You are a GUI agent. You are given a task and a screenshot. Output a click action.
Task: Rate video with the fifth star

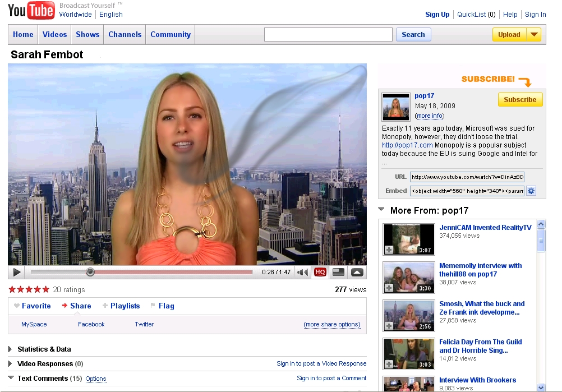pos(45,289)
